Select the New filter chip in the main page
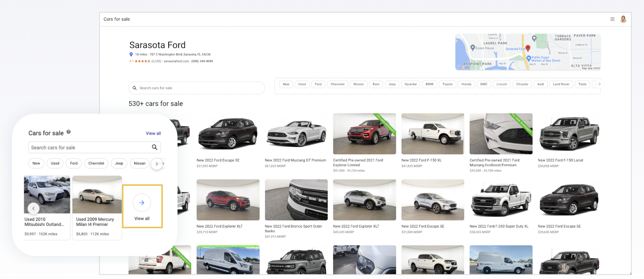This screenshot has width=644, height=279. click(286, 84)
